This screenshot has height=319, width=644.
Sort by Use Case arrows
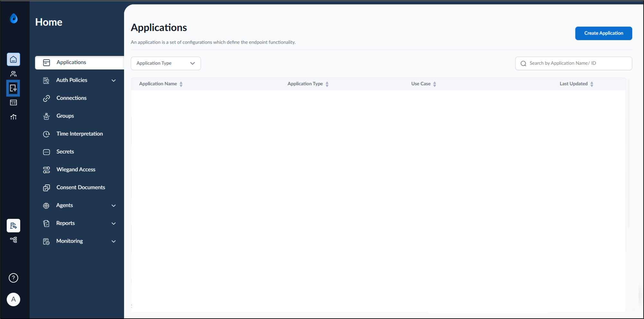pos(434,84)
